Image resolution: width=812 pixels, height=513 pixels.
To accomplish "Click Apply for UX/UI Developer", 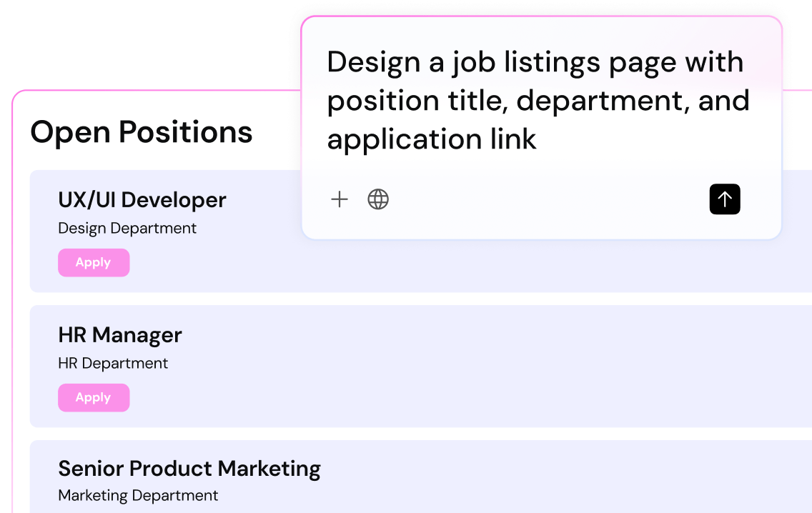I will [x=94, y=263].
